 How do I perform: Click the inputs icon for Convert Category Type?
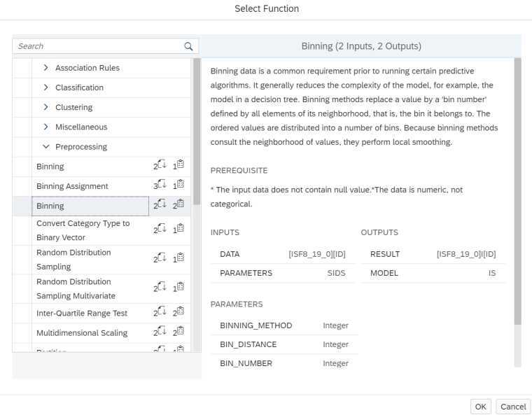(x=160, y=228)
